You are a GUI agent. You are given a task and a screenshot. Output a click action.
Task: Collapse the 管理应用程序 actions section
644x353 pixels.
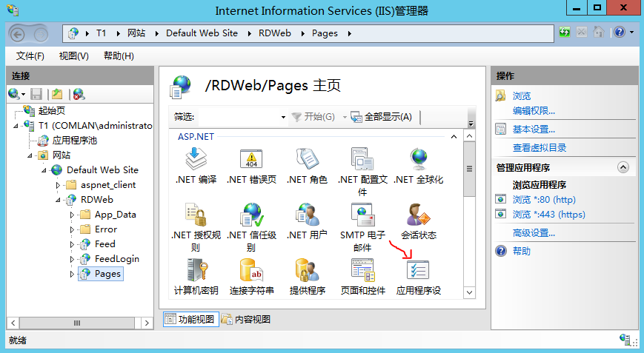tap(623, 167)
